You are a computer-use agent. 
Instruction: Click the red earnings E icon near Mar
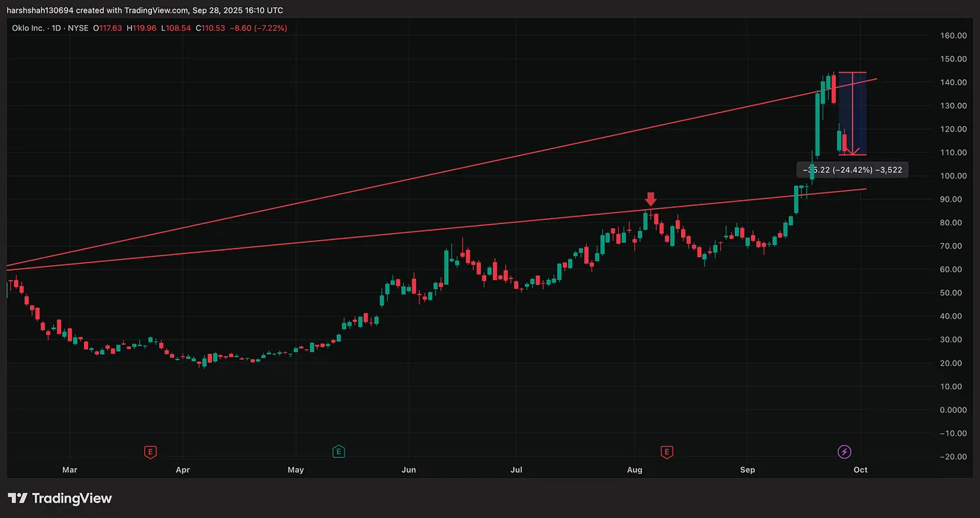[x=150, y=451]
